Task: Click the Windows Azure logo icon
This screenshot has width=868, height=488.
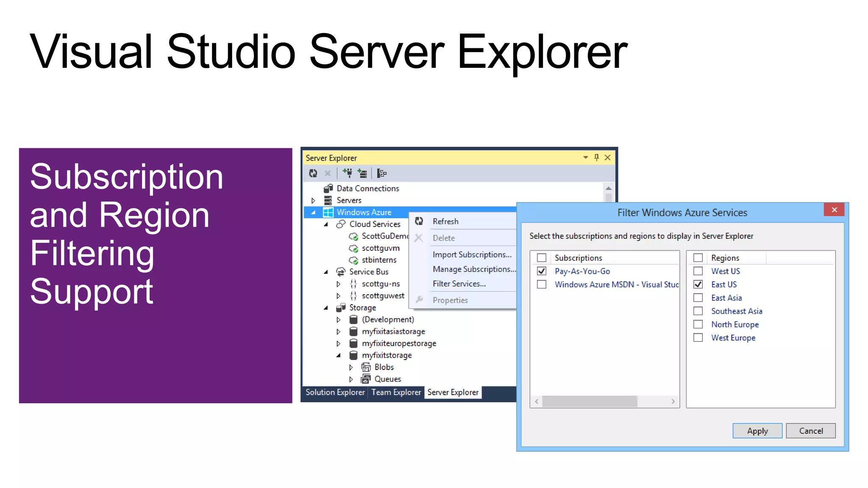Action: (328, 212)
